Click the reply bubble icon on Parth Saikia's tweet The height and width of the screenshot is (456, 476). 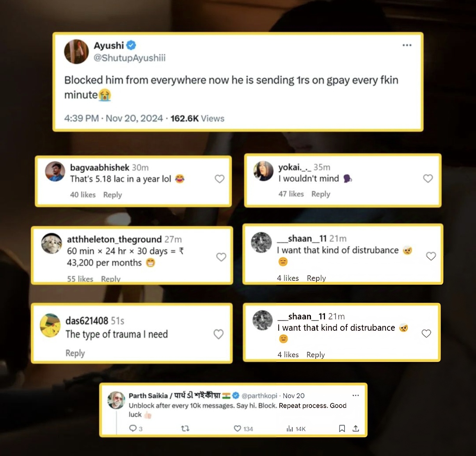point(133,428)
